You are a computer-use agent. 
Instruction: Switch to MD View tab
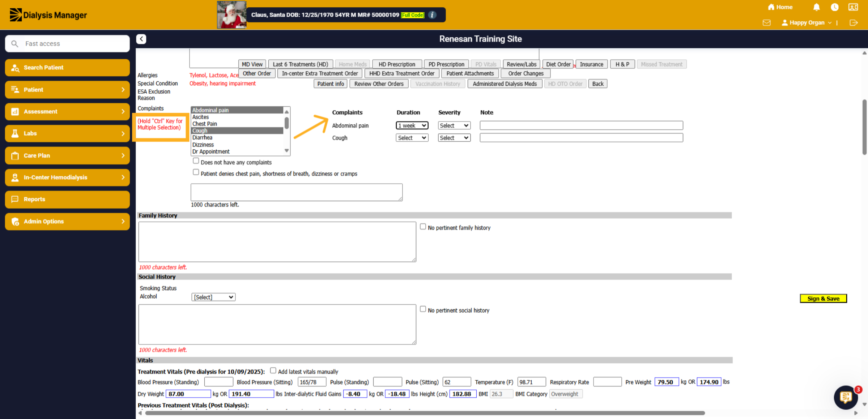coord(252,64)
